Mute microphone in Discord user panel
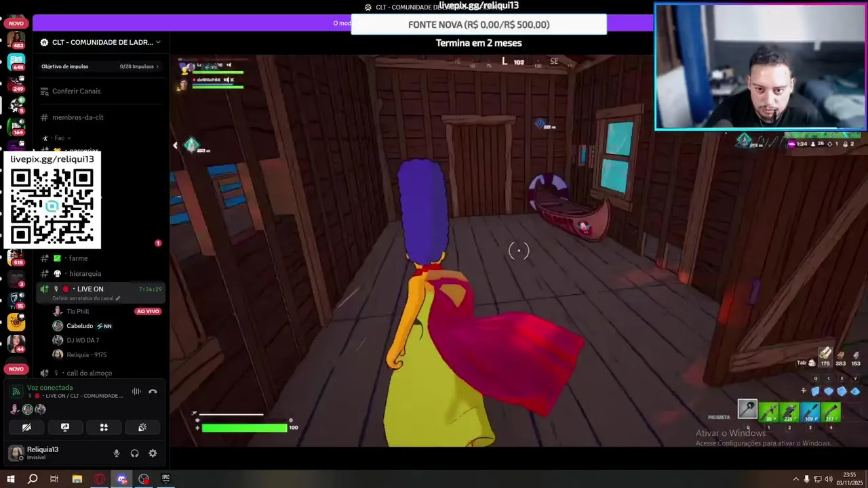 click(x=117, y=453)
